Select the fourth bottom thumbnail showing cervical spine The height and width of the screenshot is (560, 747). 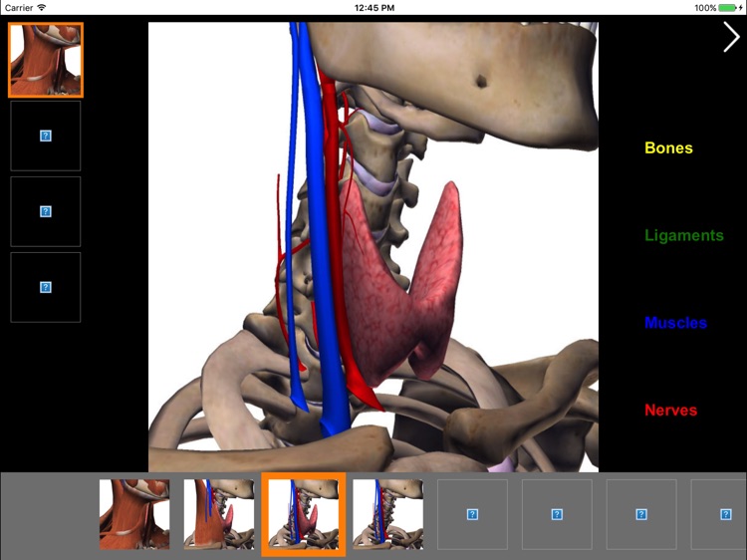tap(387, 514)
